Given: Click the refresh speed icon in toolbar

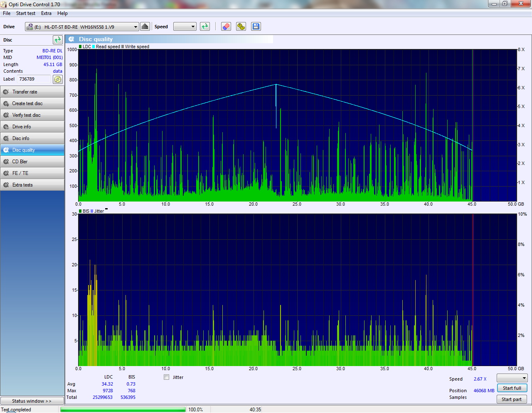Looking at the screenshot, I should point(205,27).
